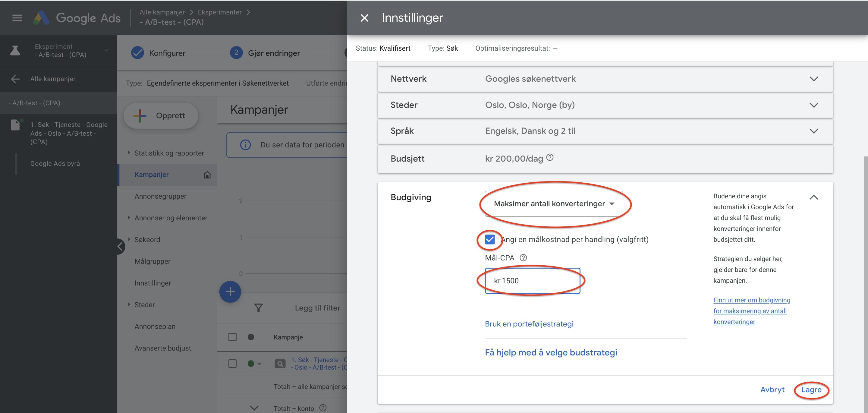Open the Bruk en porteføljestrategi link
This screenshot has height=413, width=868.
click(x=529, y=324)
